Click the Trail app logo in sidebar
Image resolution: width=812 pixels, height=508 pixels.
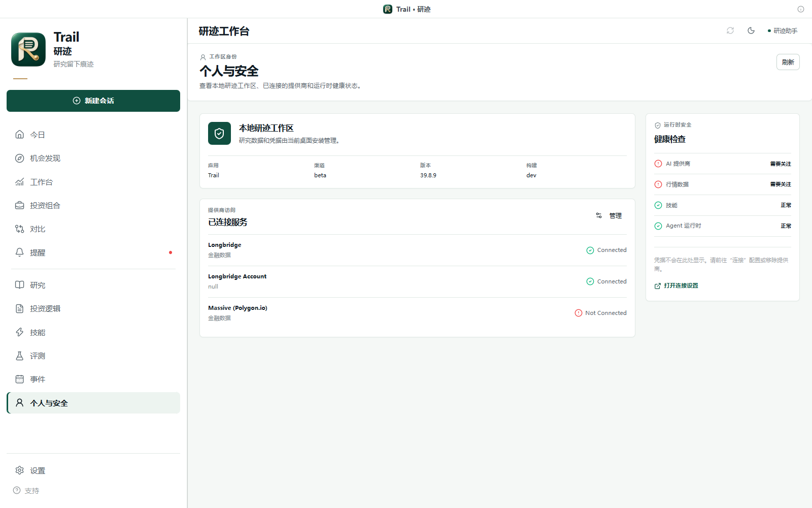coord(28,49)
